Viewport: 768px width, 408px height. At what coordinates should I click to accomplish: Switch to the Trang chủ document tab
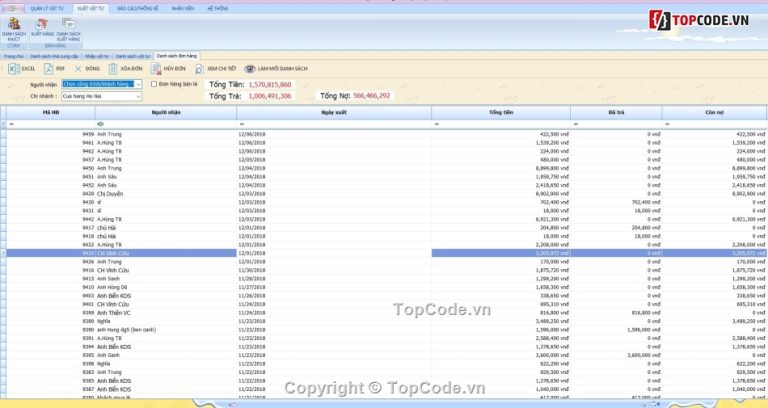point(14,56)
